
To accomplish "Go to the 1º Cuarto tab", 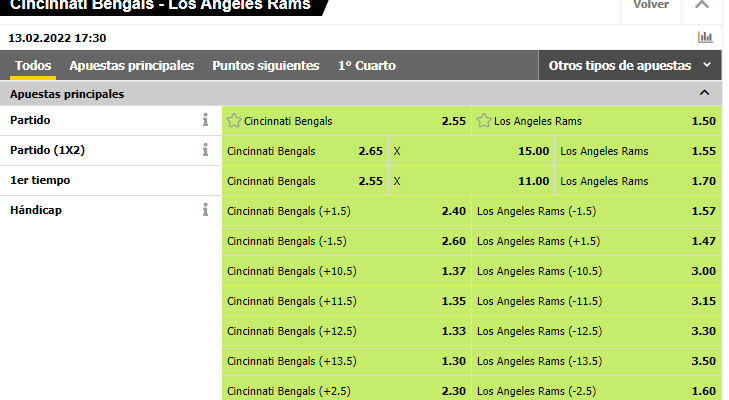I will point(367,66).
